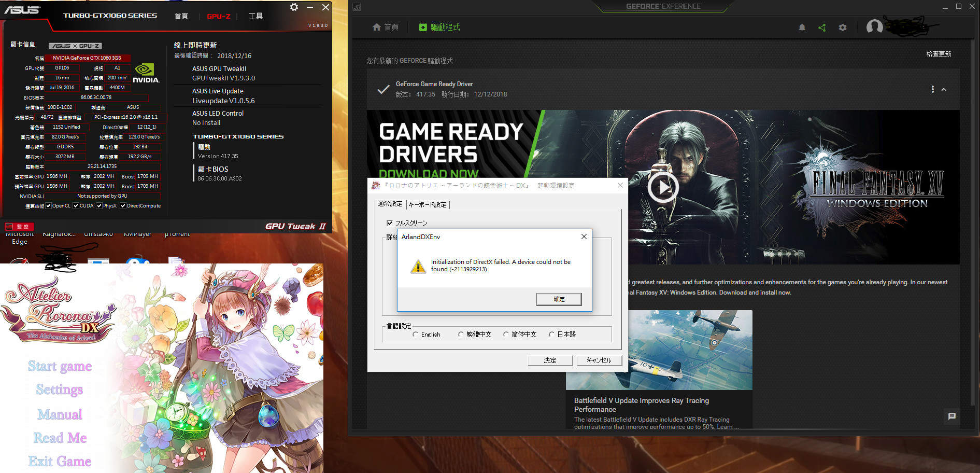This screenshot has height=473, width=980.
Task: Open GeForce Experience settings gear
Action: (843, 27)
